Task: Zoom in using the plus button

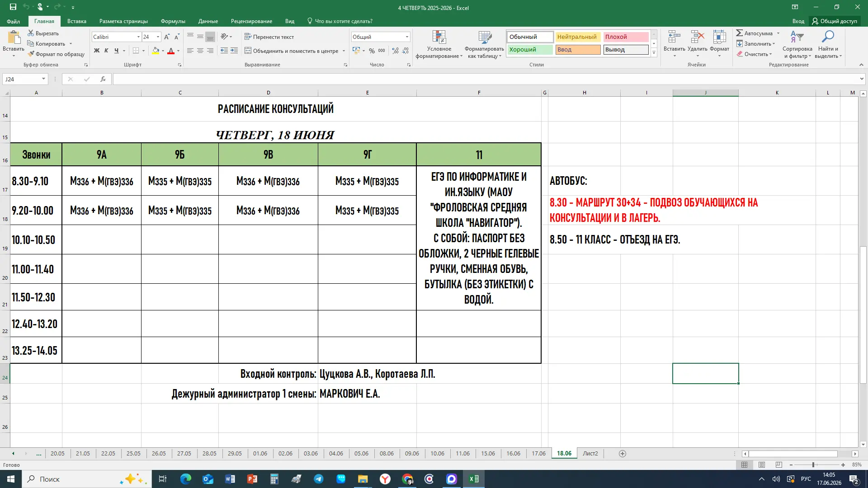Action: (843, 465)
